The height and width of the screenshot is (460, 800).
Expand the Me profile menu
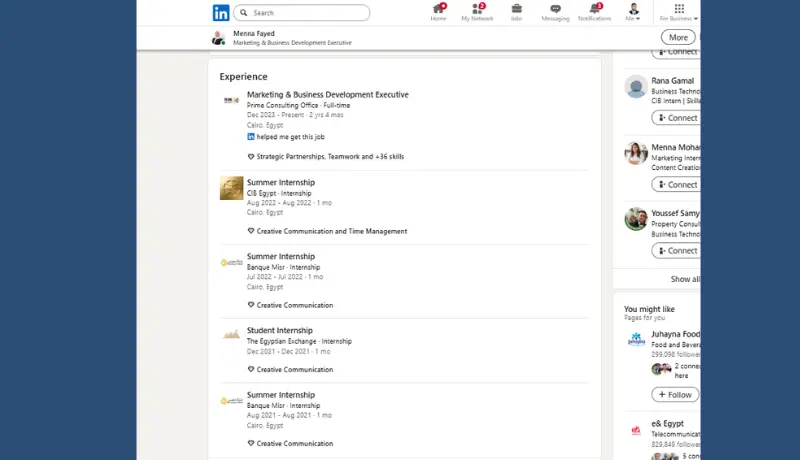point(633,12)
